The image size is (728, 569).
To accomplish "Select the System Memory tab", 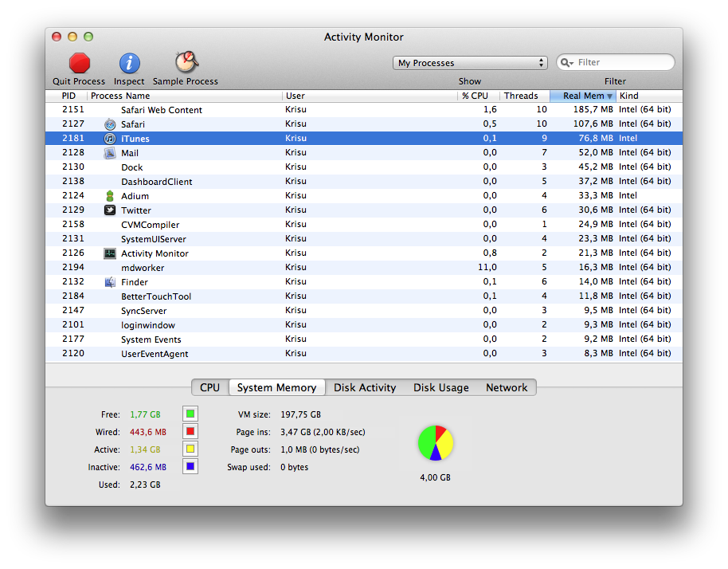I will pos(276,387).
